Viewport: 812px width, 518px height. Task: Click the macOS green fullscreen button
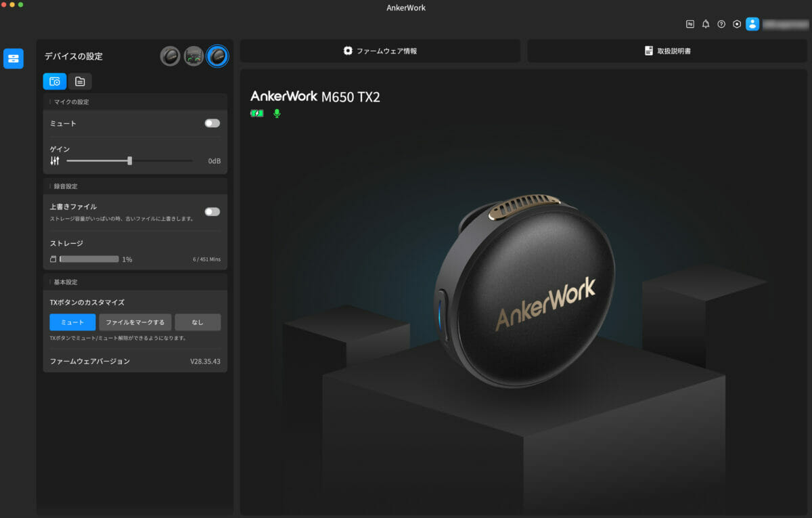pos(21,5)
